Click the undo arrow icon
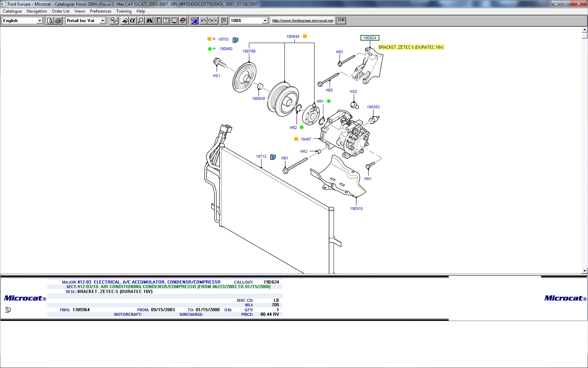The width and height of the screenshot is (588, 368). (203, 21)
